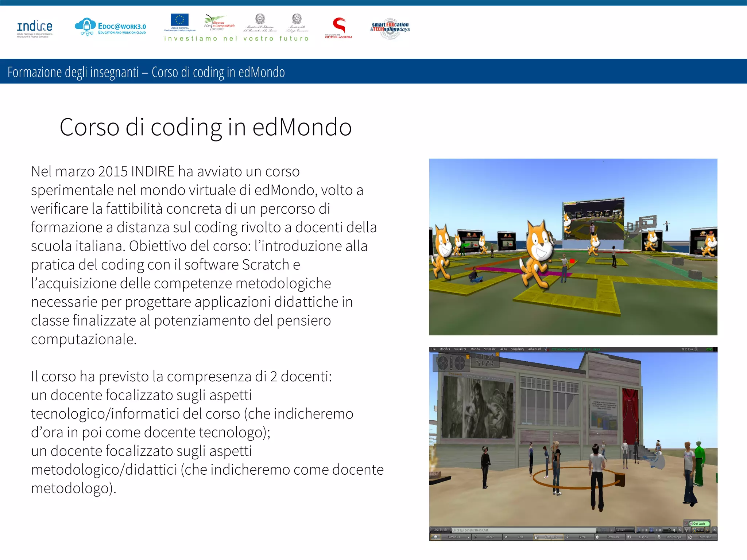Open the File menu in the viewer
747x560 pixels.
click(433, 349)
